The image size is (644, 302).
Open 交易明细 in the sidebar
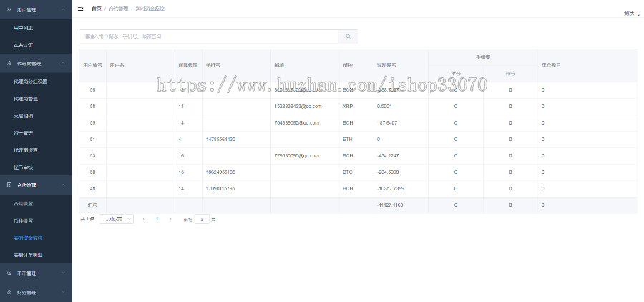pos(24,116)
